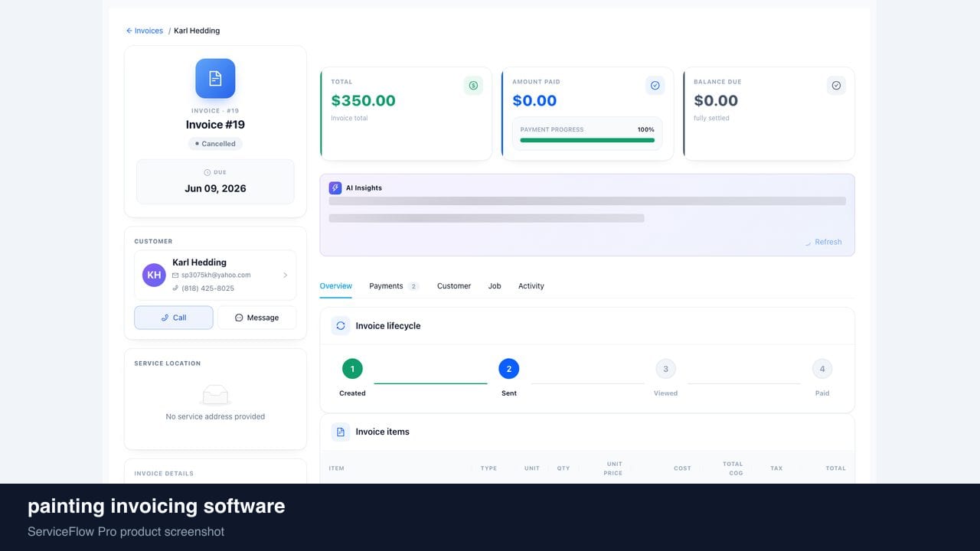Viewport: 980px width, 551px height.
Task: Click the blue invoice document icon
Action: tap(215, 78)
